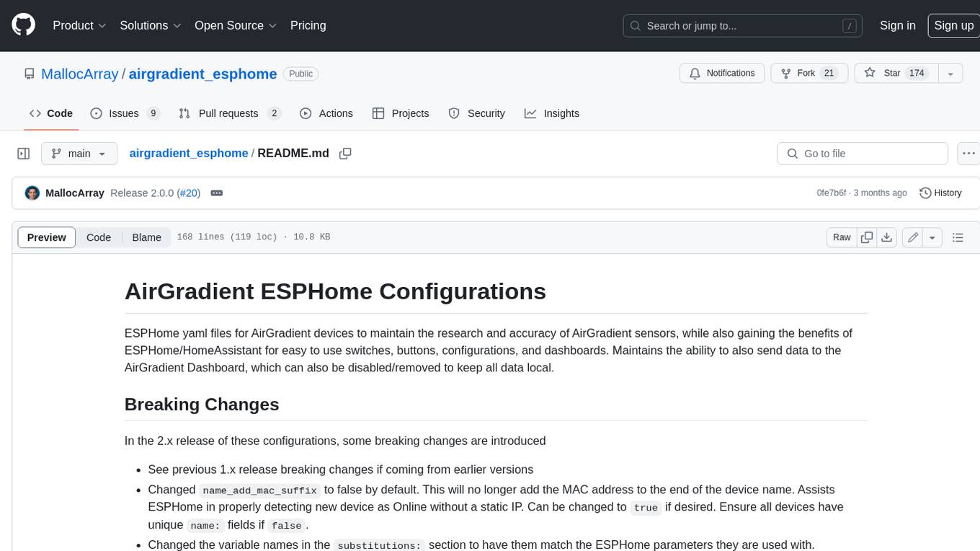The height and width of the screenshot is (551, 980).
Task: Star the repository
Action: point(896,73)
